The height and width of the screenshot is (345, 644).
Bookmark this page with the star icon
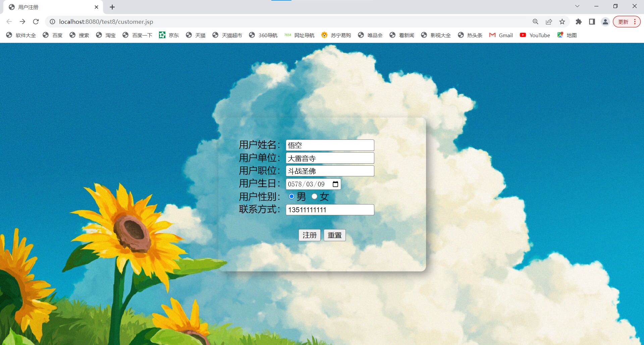point(562,21)
